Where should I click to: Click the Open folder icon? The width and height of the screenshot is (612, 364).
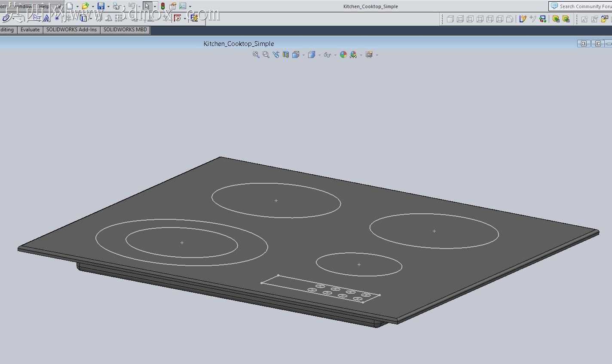[x=85, y=6]
